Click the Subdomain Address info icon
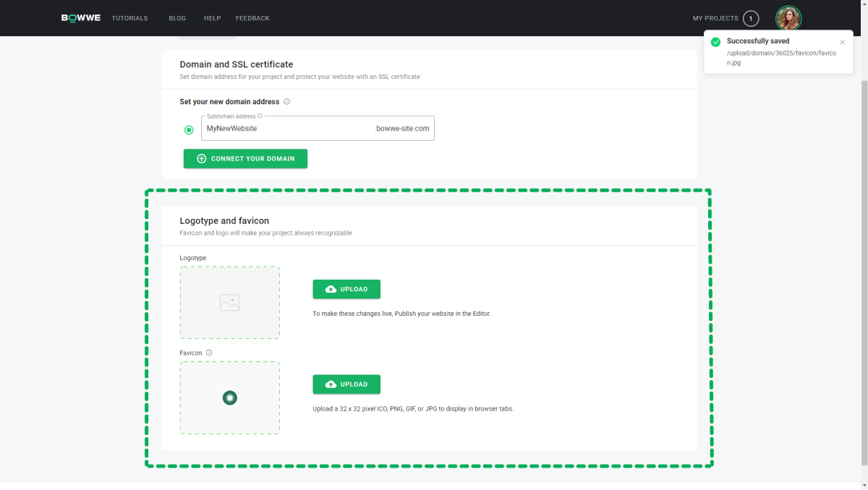The height and width of the screenshot is (490, 868). 260,116
